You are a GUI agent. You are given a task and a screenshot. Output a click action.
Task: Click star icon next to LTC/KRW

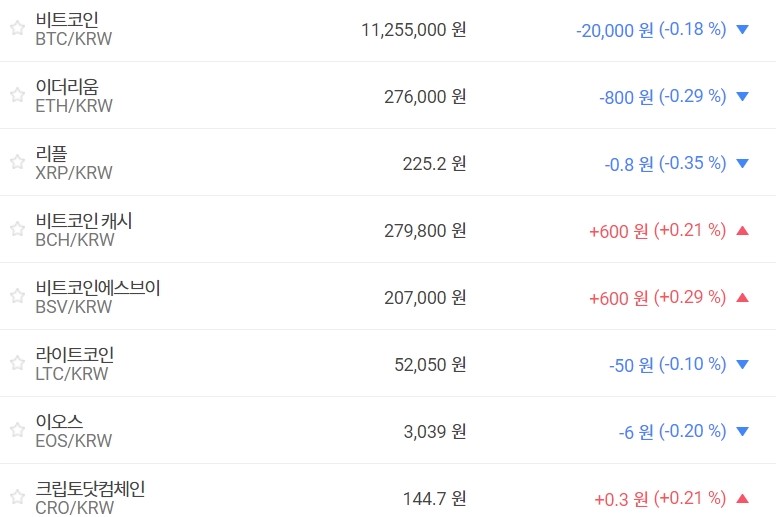(x=17, y=364)
